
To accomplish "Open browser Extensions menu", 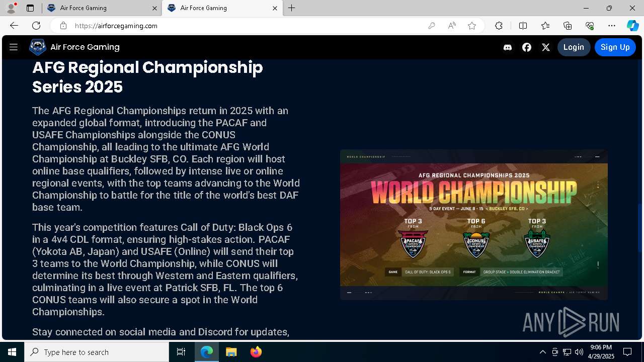I will pyautogui.click(x=499, y=26).
